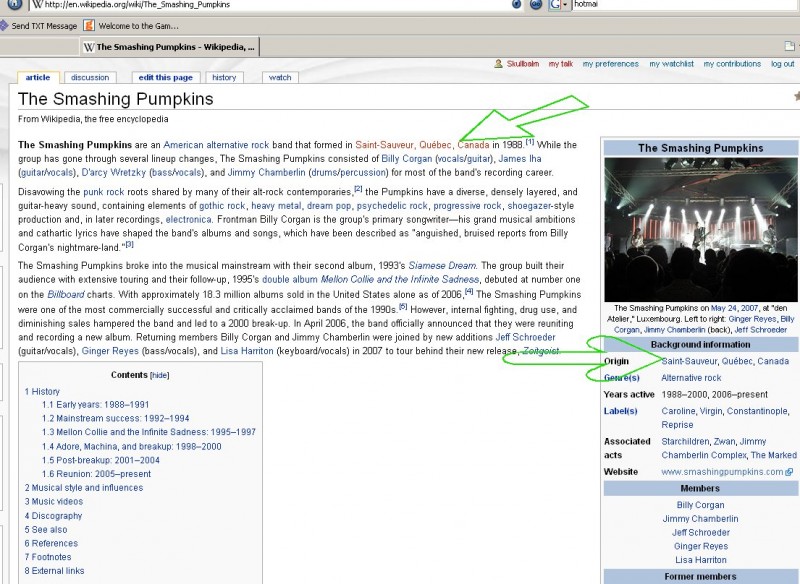Open the history tab

(224, 78)
